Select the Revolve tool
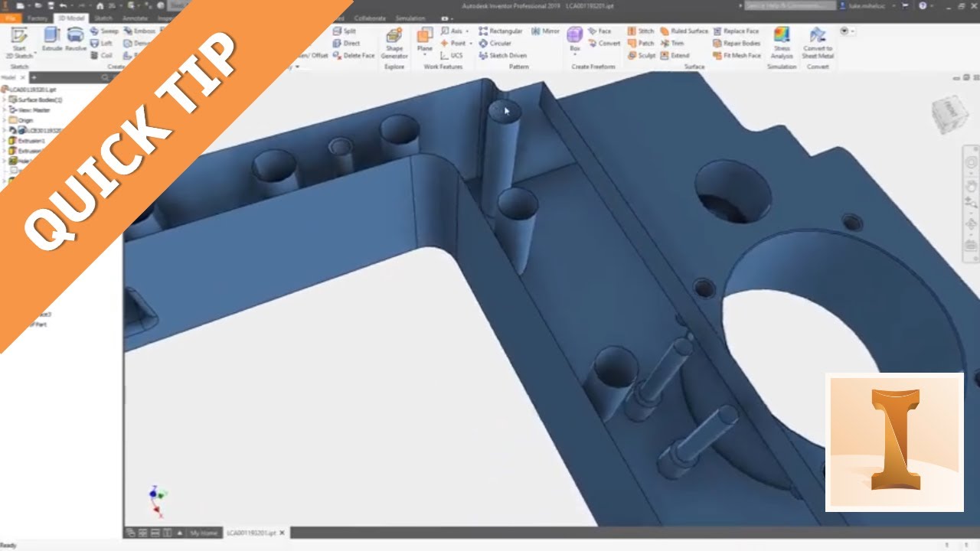The image size is (980, 551). pyautogui.click(x=75, y=39)
